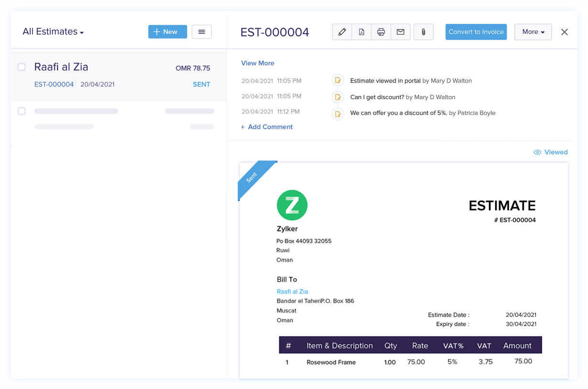Click the Amount column header
The width and height of the screenshot is (588, 389).
517,345
